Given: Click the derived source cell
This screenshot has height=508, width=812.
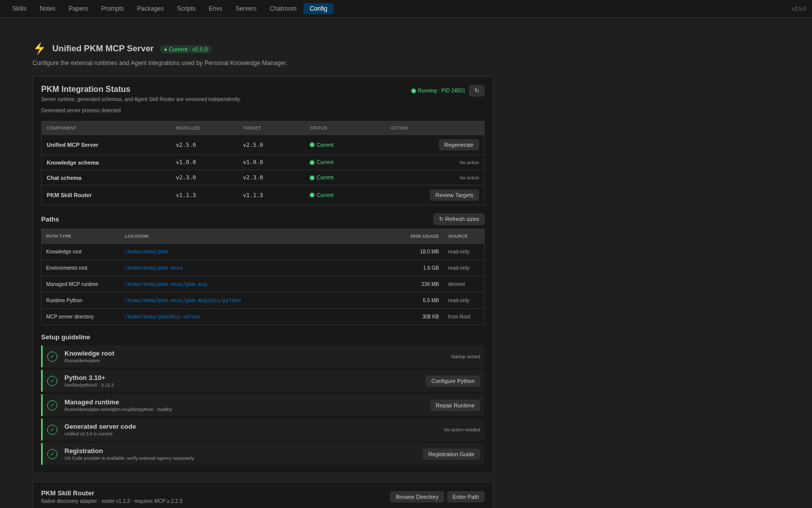Looking at the screenshot, I should (x=456, y=284).
